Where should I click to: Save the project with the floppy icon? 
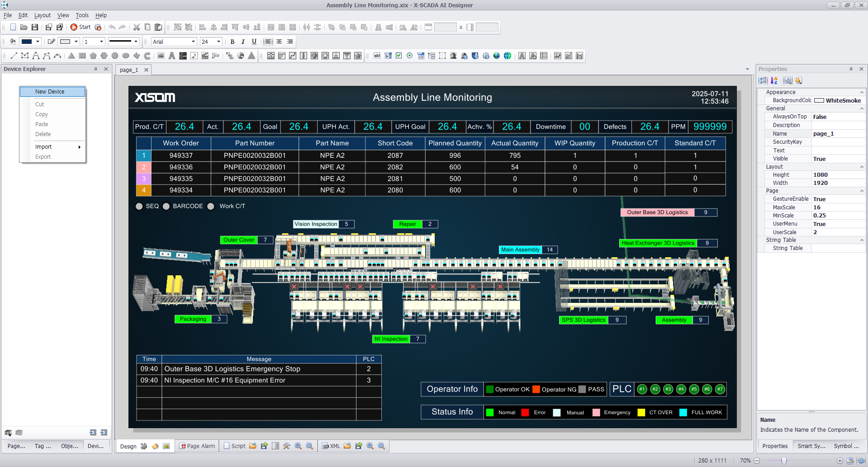point(35,27)
